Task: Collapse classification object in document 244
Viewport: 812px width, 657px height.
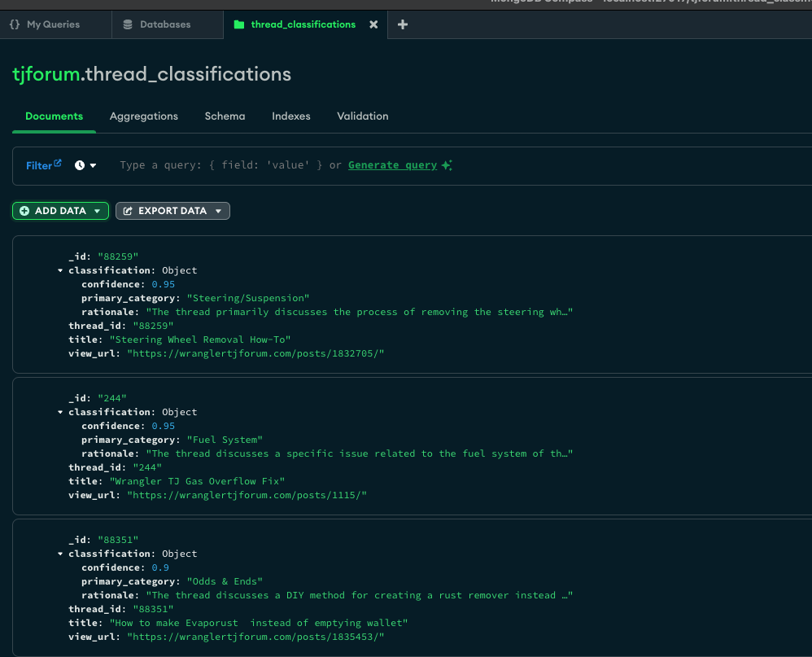Action: click(61, 412)
